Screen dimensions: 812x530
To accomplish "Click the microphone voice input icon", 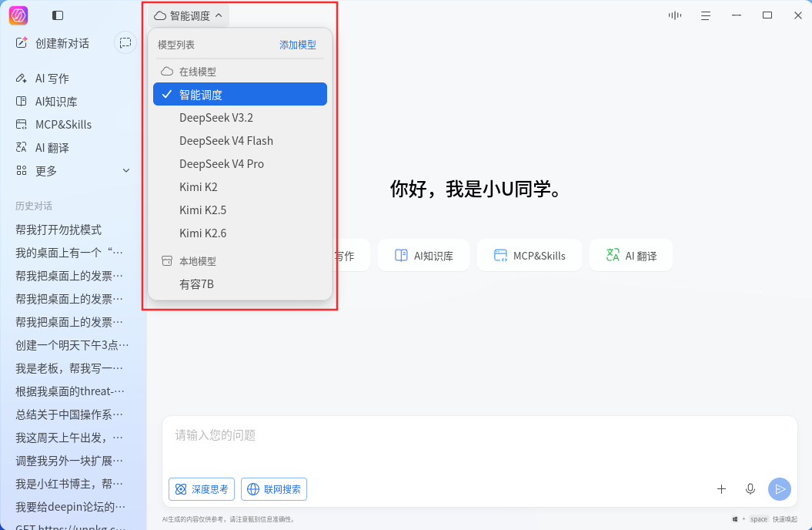I will [x=750, y=489].
